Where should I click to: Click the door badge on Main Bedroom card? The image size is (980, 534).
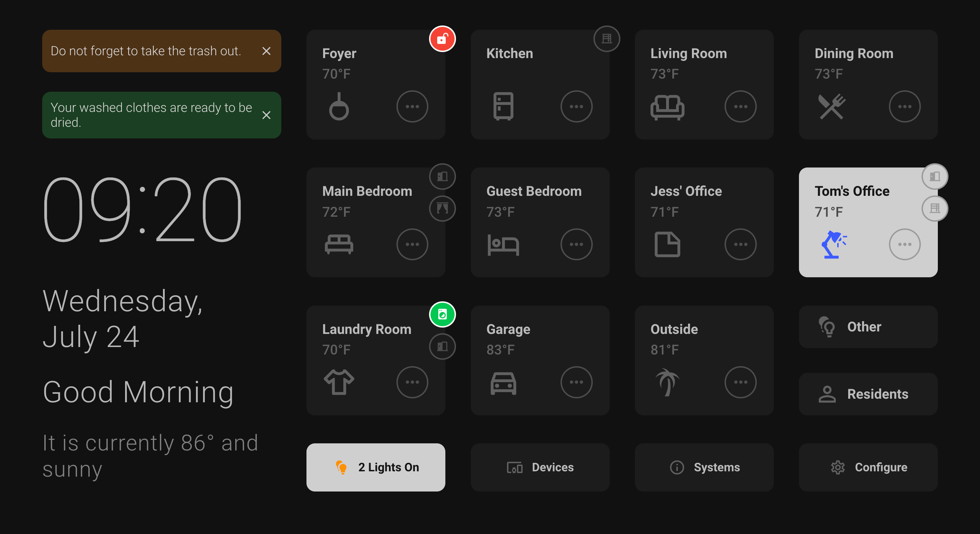442,176
